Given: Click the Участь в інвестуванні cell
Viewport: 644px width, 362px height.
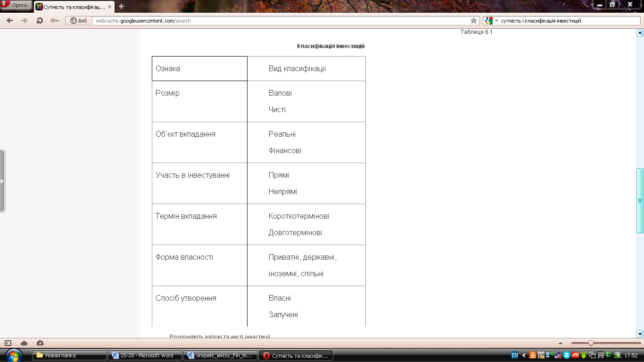Looking at the screenshot, I should [x=199, y=183].
